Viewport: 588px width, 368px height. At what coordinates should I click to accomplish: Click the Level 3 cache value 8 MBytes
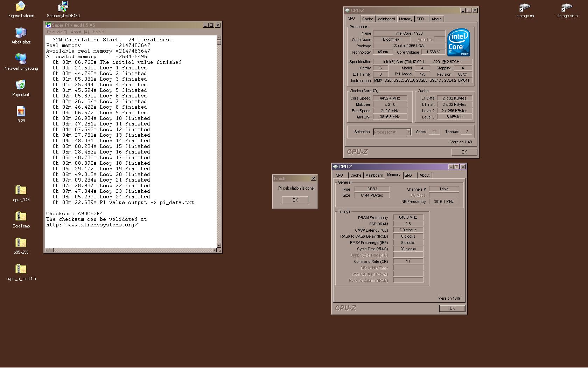coord(454,117)
